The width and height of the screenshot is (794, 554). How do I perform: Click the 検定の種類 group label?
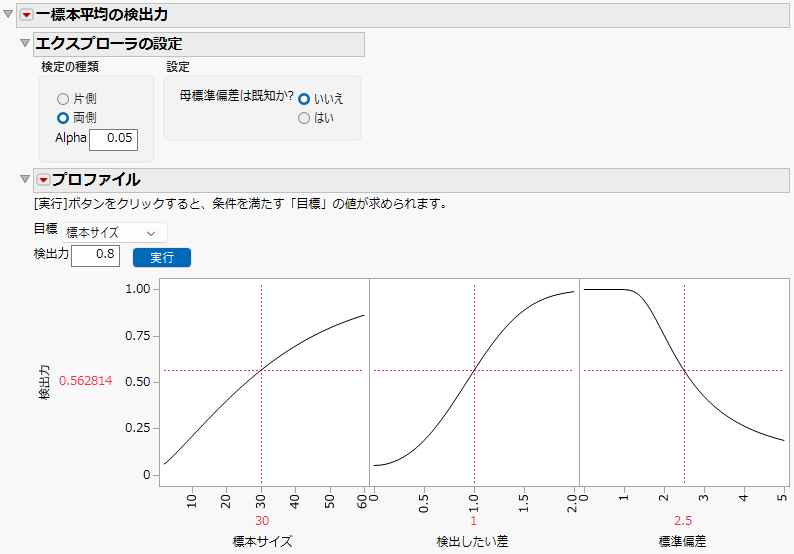(70, 66)
